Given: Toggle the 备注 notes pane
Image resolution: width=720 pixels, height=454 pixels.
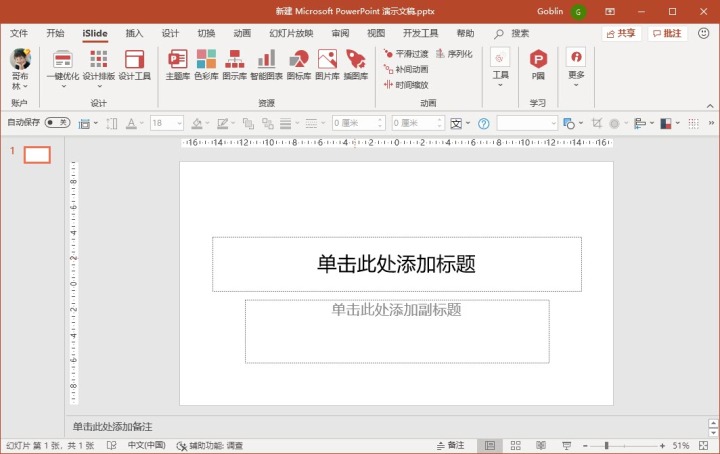Looking at the screenshot, I should [450, 446].
